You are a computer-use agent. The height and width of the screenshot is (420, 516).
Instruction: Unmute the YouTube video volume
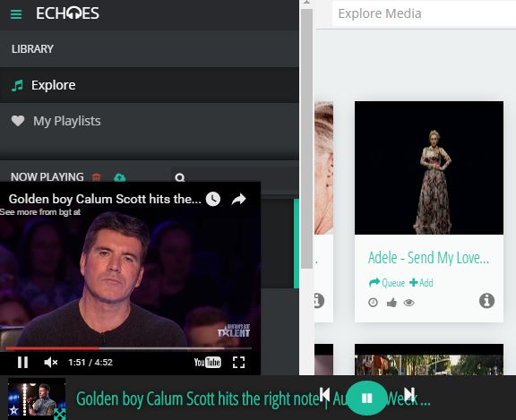[51, 362]
